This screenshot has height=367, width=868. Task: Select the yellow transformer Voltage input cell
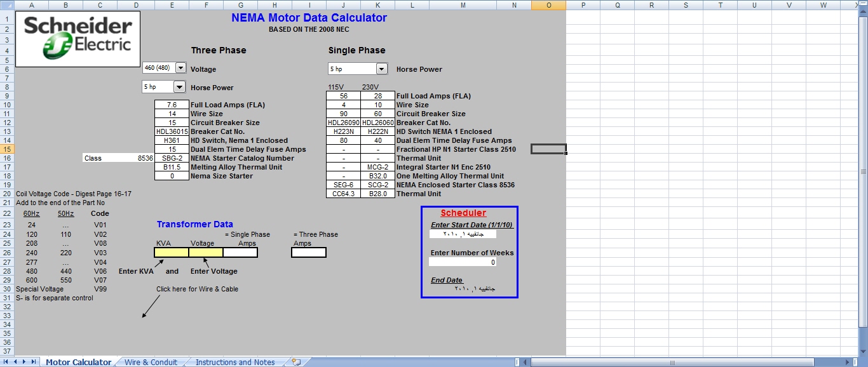206,252
